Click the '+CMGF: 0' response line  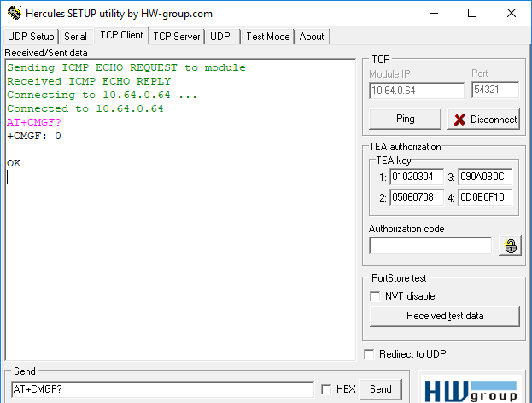pyautogui.click(x=34, y=136)
